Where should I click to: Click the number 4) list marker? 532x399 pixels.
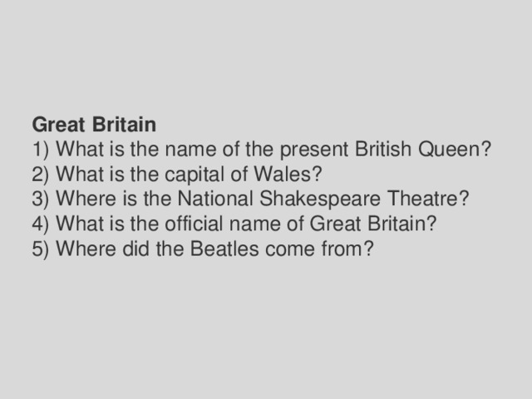[x=41, y=224]
